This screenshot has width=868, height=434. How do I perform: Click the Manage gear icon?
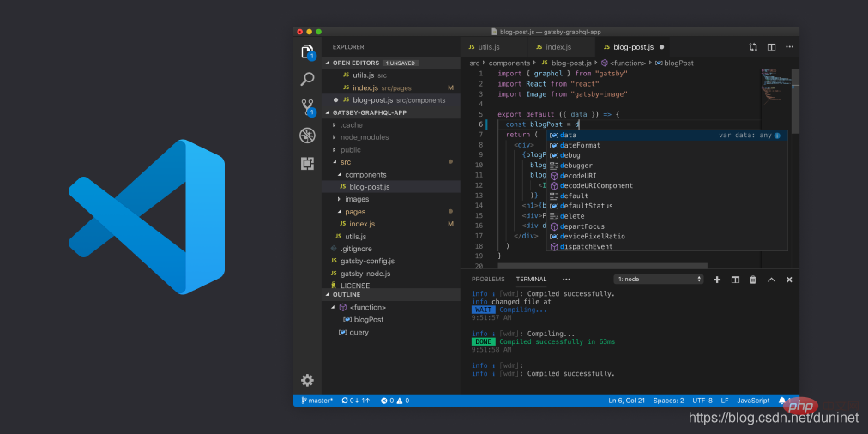307,380
